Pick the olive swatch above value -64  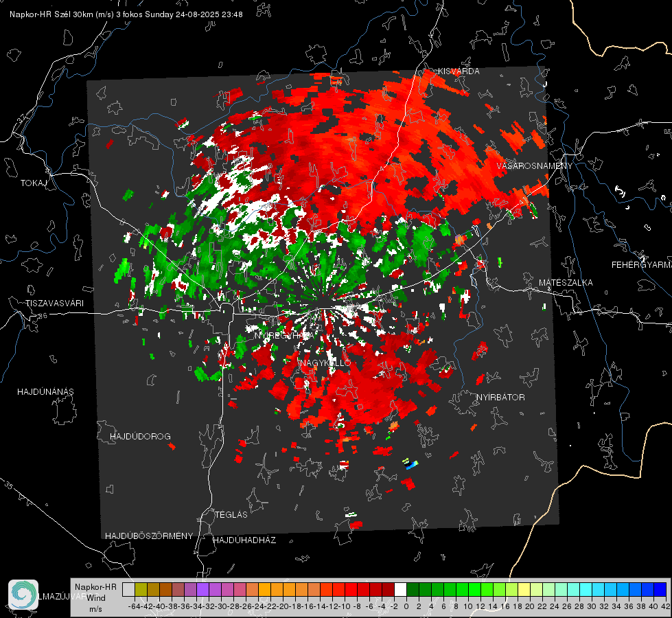tap(141, 589)
